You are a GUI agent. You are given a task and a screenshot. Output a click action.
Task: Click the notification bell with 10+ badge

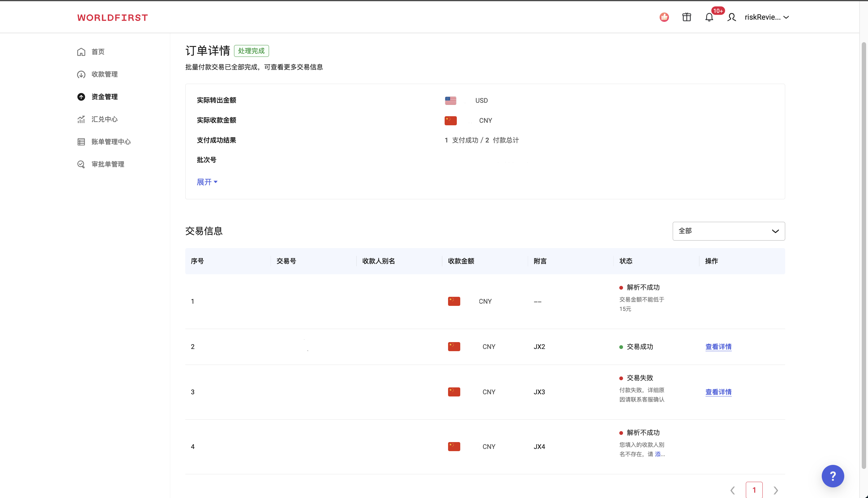point(709,17)
